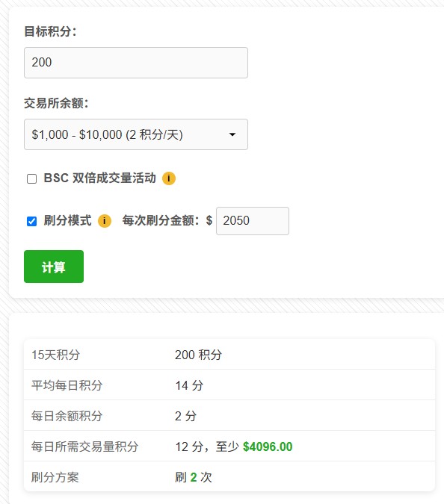Click the 刷分方案 row label
The height and width of the screenshot is (504, 444).
point(55,477)
